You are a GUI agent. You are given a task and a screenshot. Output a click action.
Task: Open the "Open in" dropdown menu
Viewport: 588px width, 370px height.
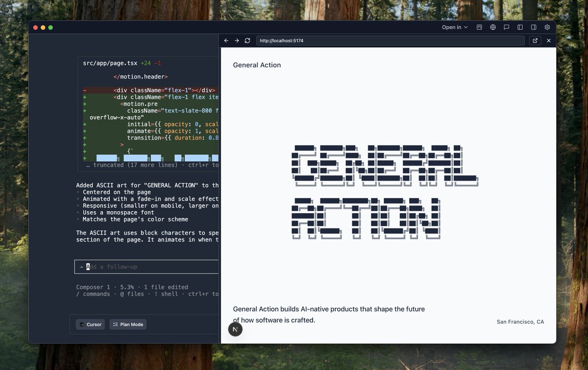[x=455, y=27]
